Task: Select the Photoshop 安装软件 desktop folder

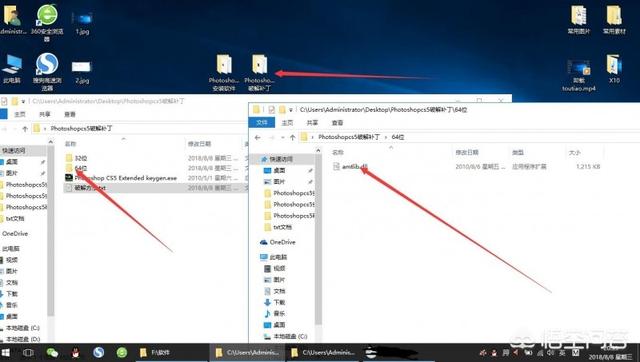Action: 224,73
